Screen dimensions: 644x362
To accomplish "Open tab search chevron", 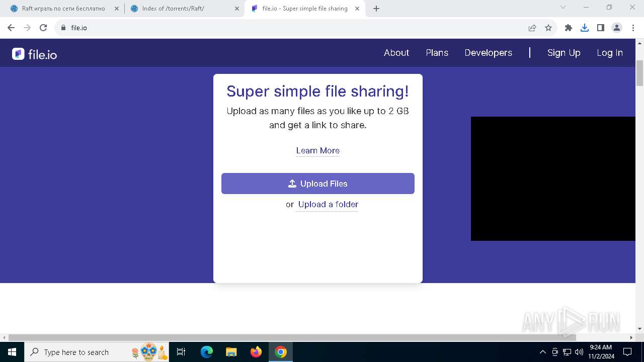I will click(563, 7).
